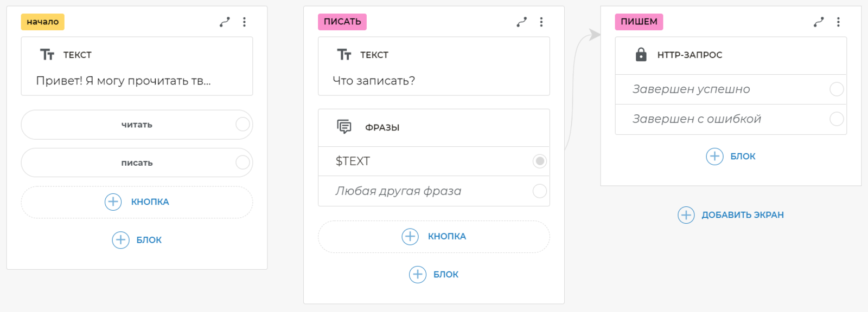Select the connector circle on читать button
This screenshot has height=312, width=868.
242,125
